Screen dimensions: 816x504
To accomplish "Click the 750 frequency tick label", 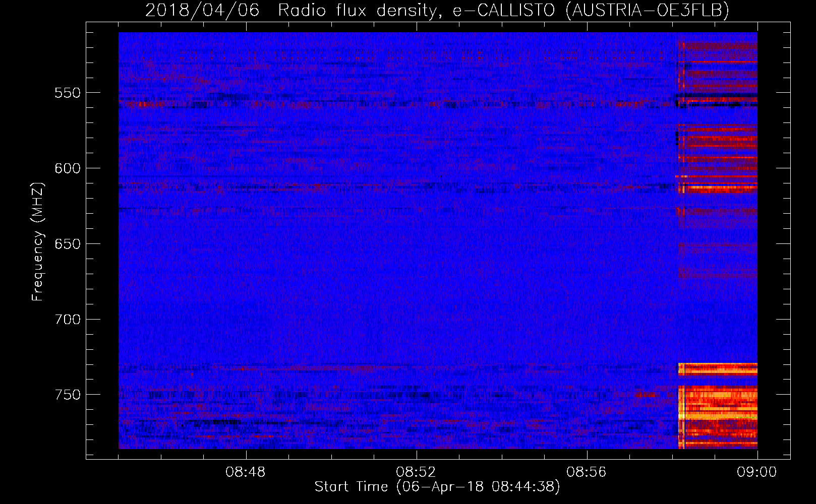I will [68, 395].
